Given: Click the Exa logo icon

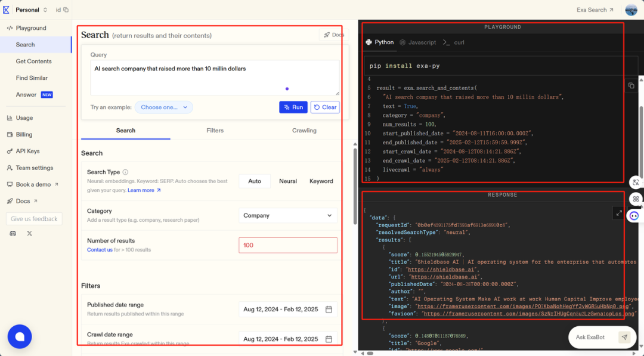Looking at the screenshot, I should point(6,10).
